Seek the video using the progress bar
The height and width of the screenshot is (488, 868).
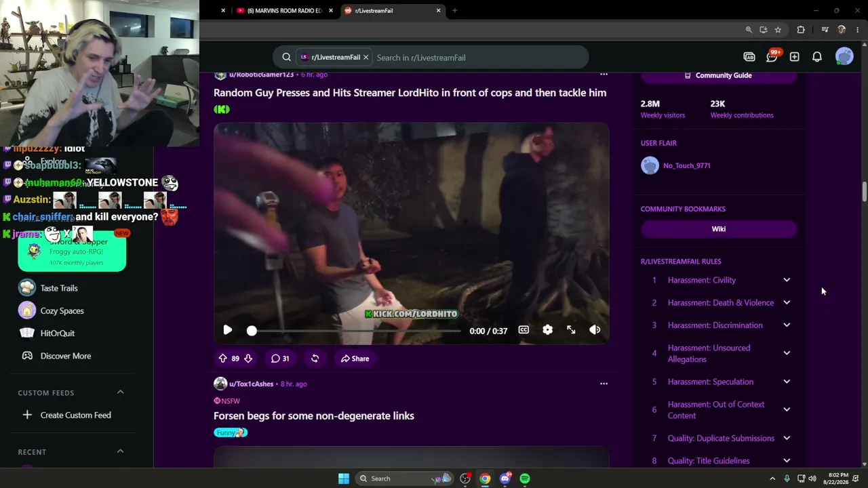pyautogui.click(x=356, y=331)
